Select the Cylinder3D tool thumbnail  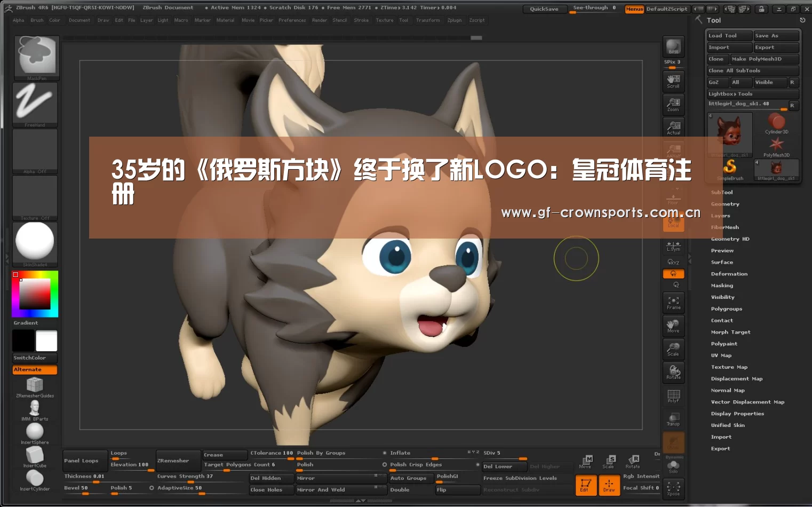[x=776, y=124]
